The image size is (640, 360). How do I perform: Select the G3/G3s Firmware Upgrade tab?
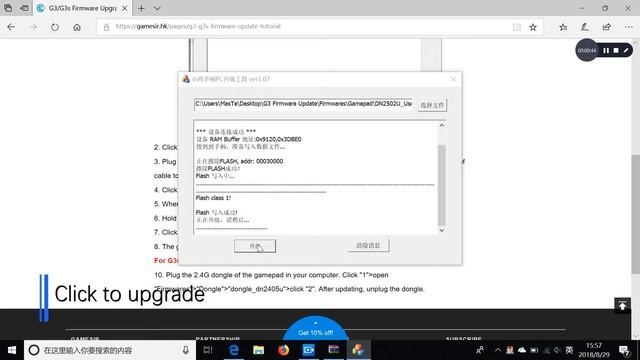pos(82,8)
